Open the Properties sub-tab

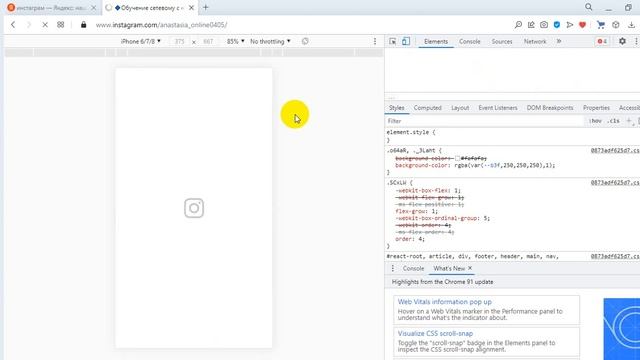pyautogui.click(x=596, y=108)
